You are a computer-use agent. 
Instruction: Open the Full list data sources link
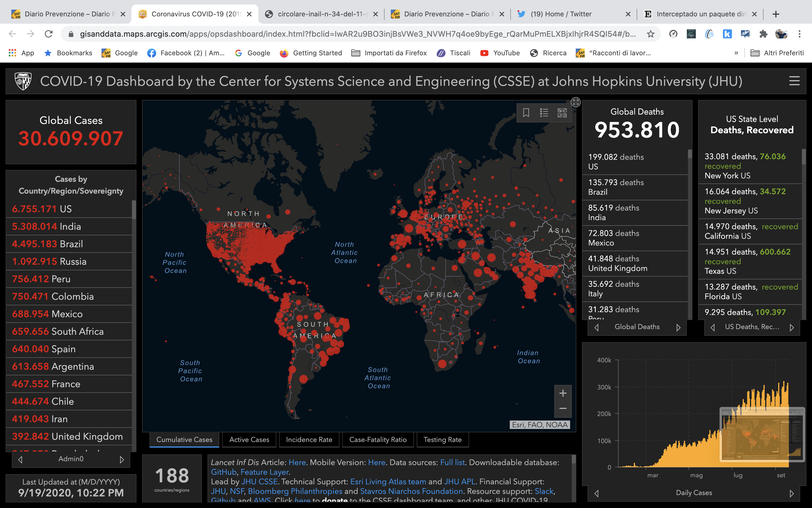tap(452, 462)
